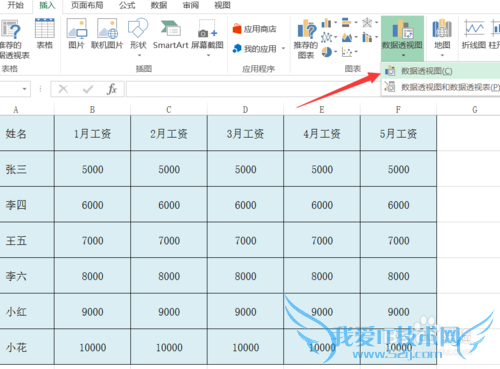Switch to the 数据 tab
Viewport: 500px width, 369px height.
point(159,5)
